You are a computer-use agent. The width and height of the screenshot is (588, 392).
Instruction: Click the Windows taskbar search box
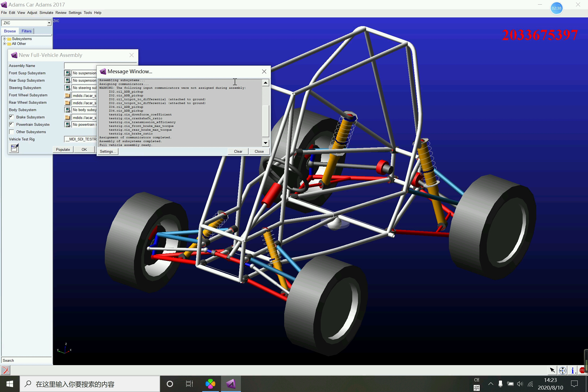(x=90, y=384)
